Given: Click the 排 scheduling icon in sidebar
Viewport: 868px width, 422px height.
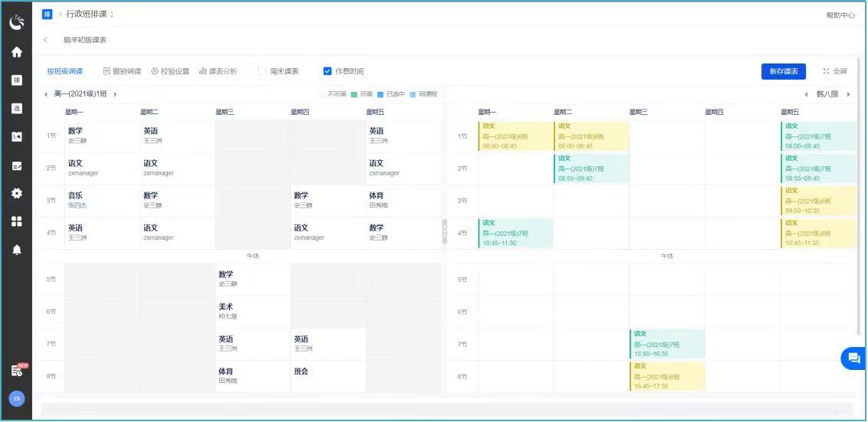Looking at the screenshot, I should [x=16, y=80].
